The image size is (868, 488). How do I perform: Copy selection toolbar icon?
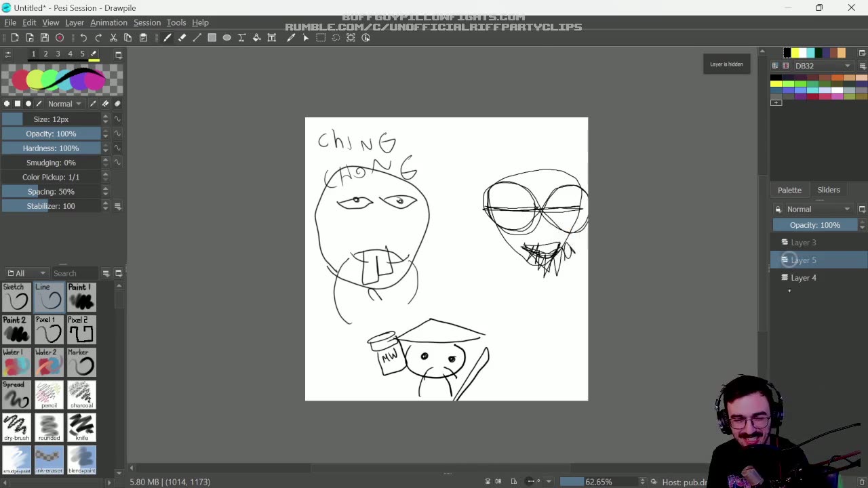[x=128, y=38]
